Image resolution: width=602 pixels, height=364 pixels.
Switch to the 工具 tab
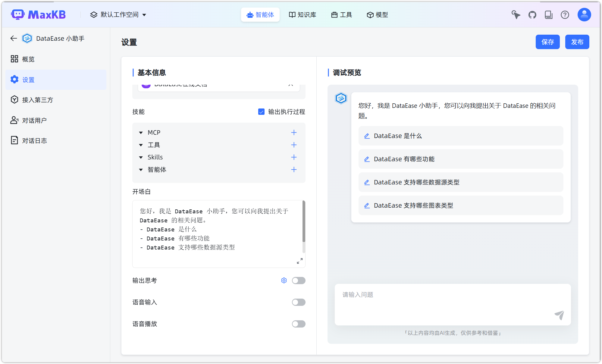tap(342, 14)
